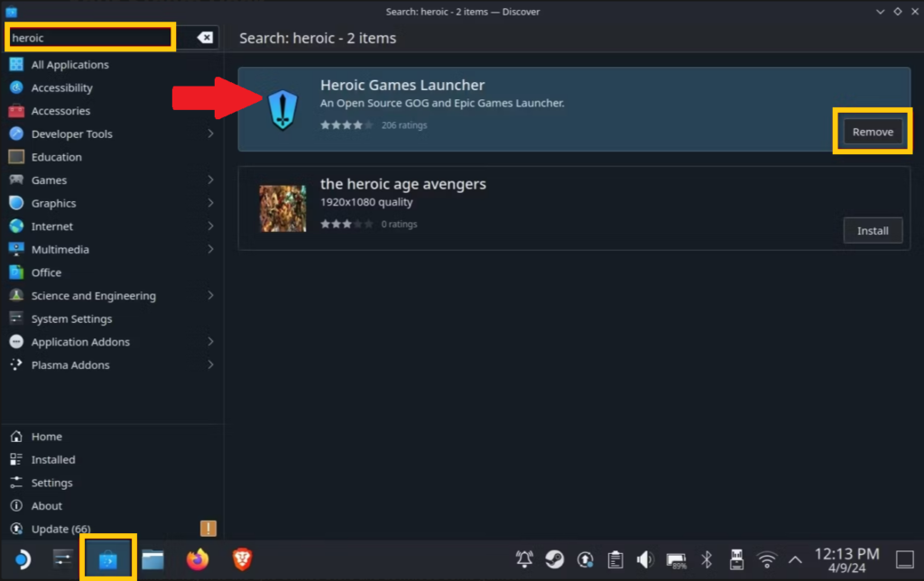Click the heroic age avengers thumbnail
Screen dimensions: 924x581
(282, 208)
